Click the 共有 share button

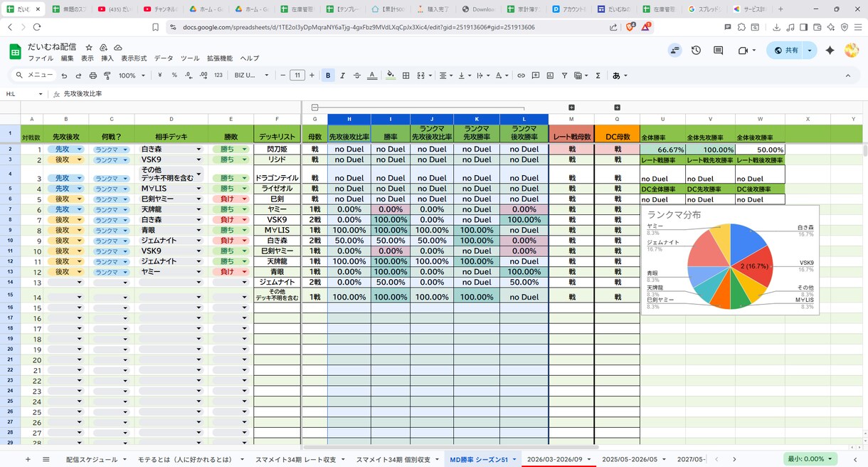785,51
